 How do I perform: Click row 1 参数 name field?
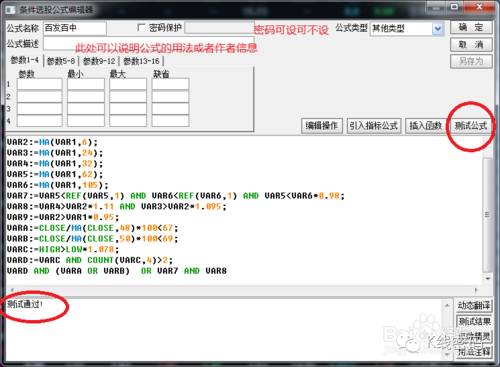point(40,84)
